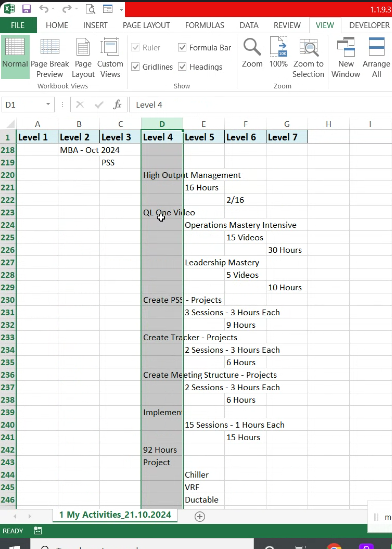Click cell with 2/16
This screenshot has height=549, width=392.
pyautogui.click(x=245, y=200)
